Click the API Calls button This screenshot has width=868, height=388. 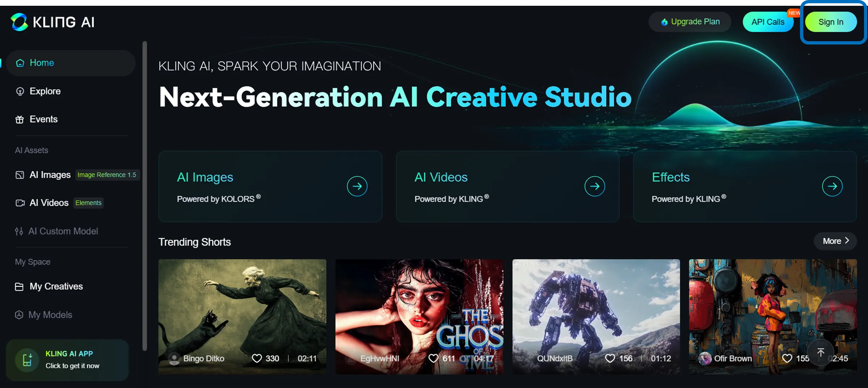point(768,22)
